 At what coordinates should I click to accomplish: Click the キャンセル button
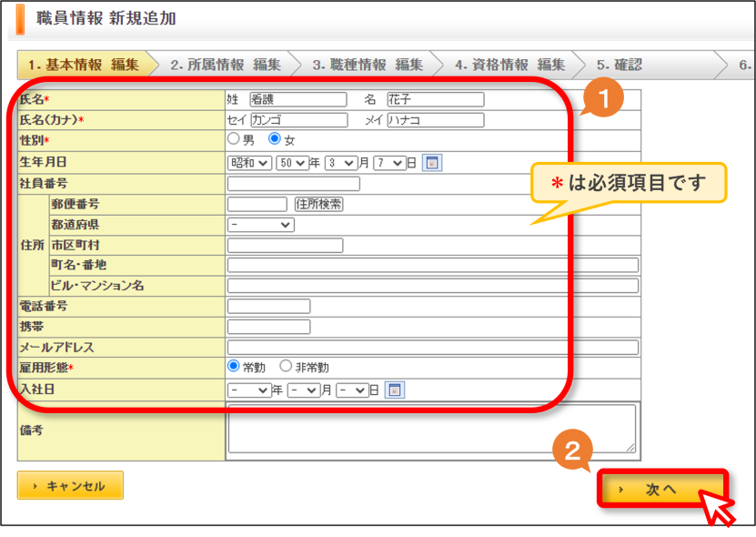(70, 485)
